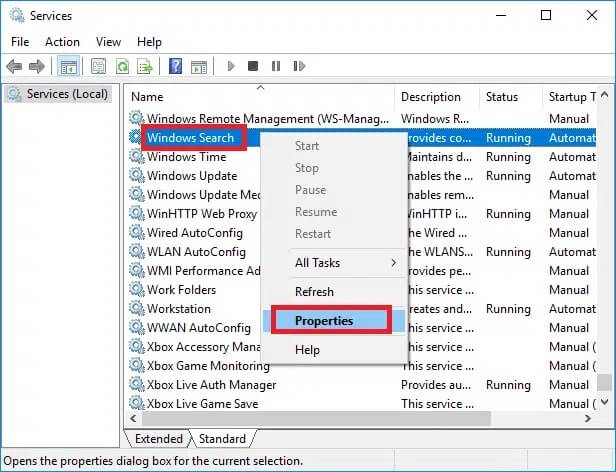Screen dimensions: 616x472
Task: Click gear icon beside WWAN AutoConfig
Action: [x=137, y=327]
